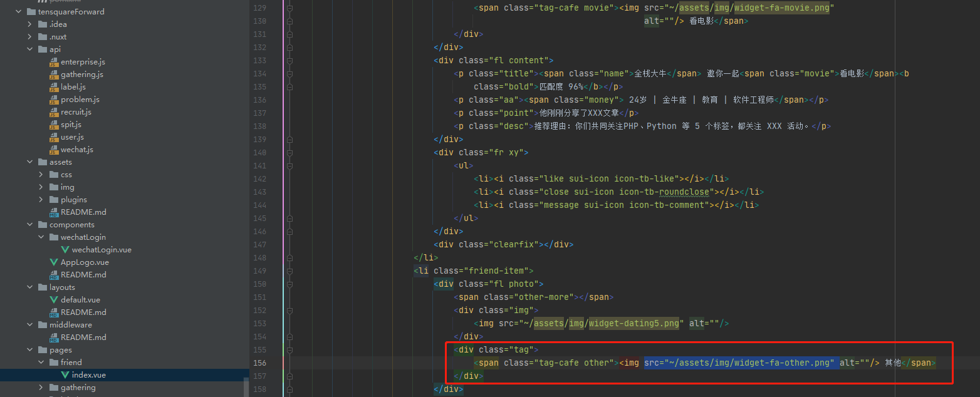Click the Vue icon beside wechatLogin.vue
Screen dimensions: 980x397
coord(65,250)
